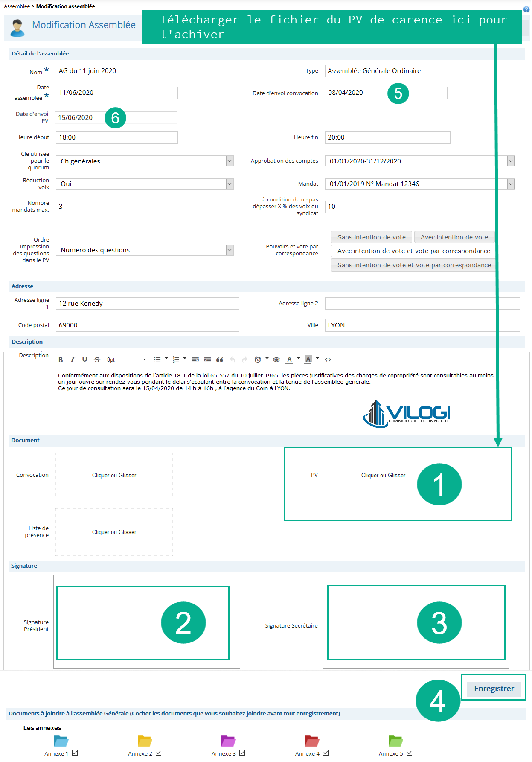Open the Annexe 2 yellow folder
Screen dimensions: 532x762
coord(145,741)
